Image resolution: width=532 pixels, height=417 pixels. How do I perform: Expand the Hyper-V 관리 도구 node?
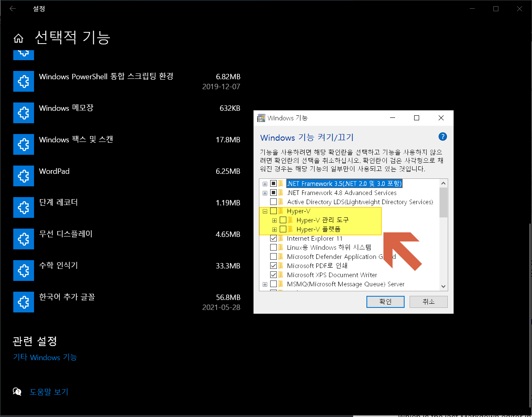[274, 220]
